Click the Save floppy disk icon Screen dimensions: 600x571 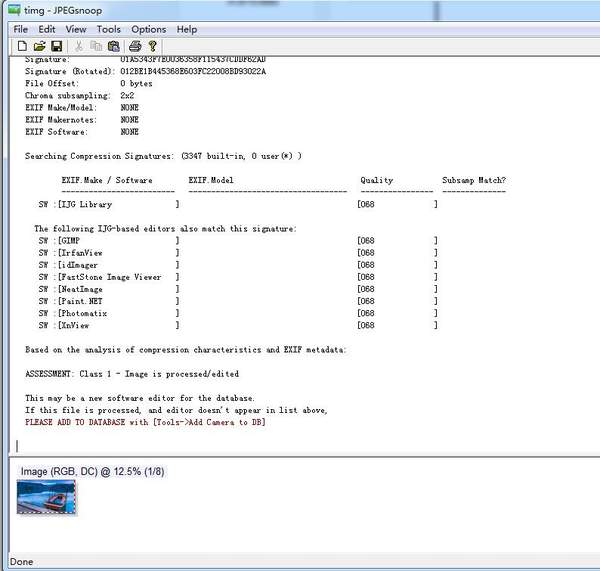point(56,46)
